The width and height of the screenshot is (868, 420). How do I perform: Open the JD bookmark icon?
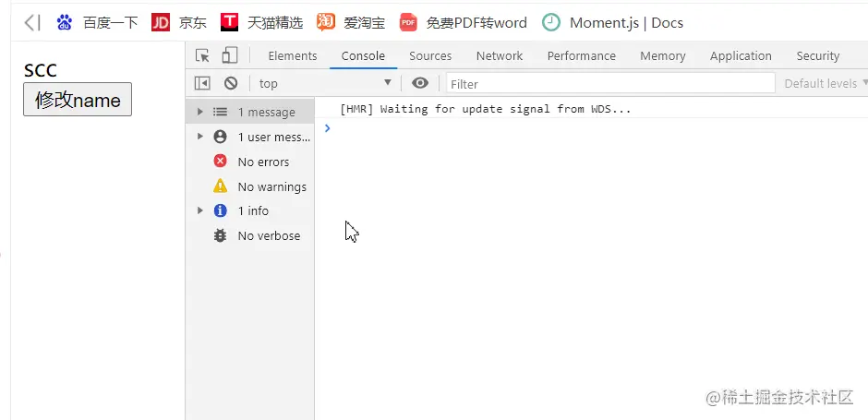161,23
